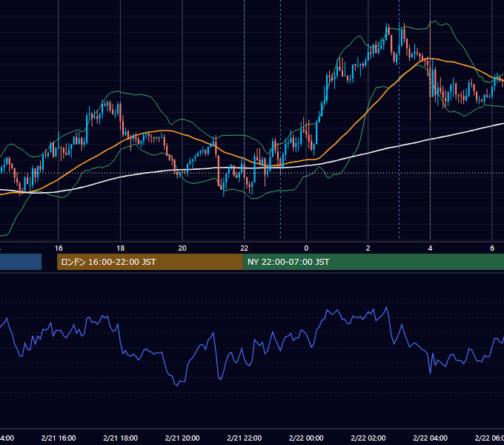This screenshot has width=504, height=445.
Task: Click the '2/21 16:00' label on oscillator axis
Action: (x=59, y=438)
